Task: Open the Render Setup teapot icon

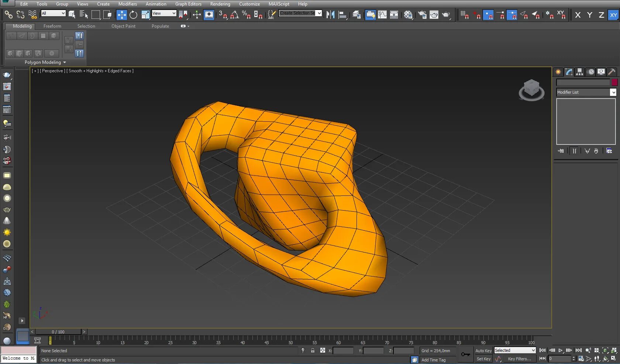Action: tap(422, 15)
